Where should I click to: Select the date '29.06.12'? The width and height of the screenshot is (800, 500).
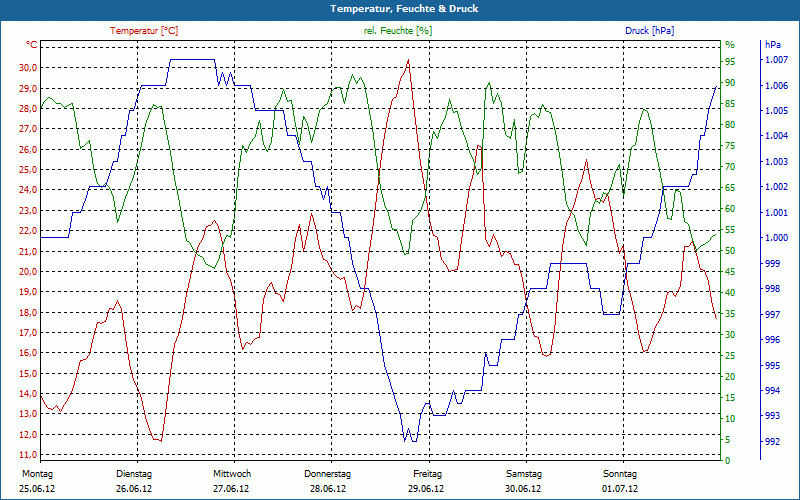tap(426, 489)
